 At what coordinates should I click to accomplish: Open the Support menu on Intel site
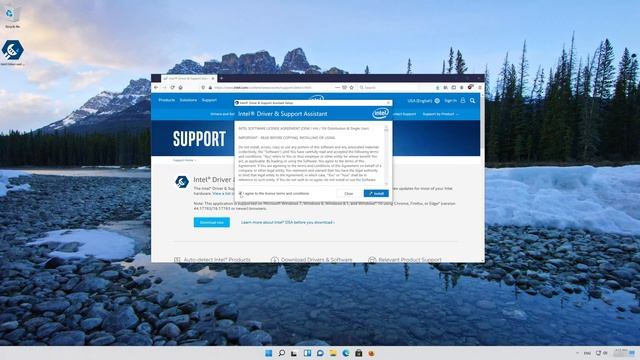point(209,100)
